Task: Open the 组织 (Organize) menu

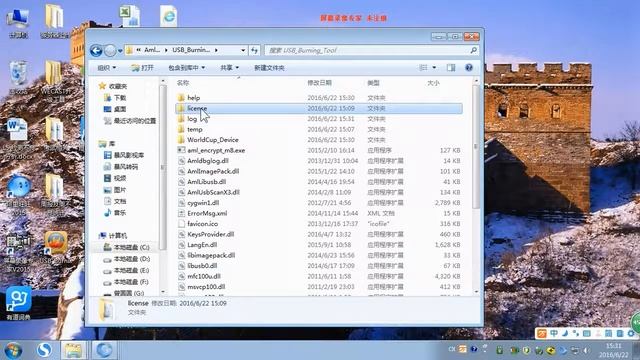Action: pos(107,68)
